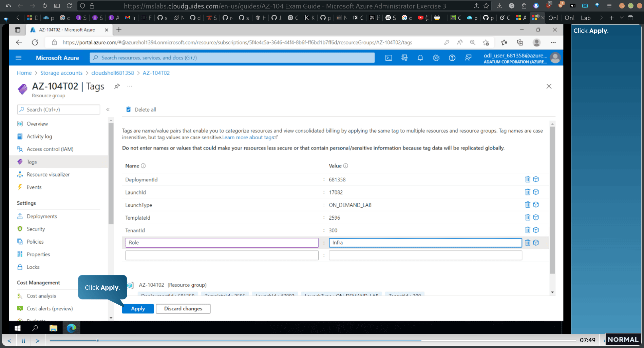Screen dimensions: 644x348
Task: Open Azure feedback icon
Action: click(468, 58)
